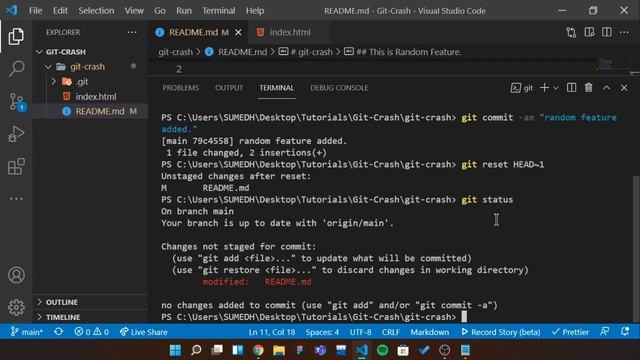Split the editor right
Screen dimensions: 640x360
607,32
